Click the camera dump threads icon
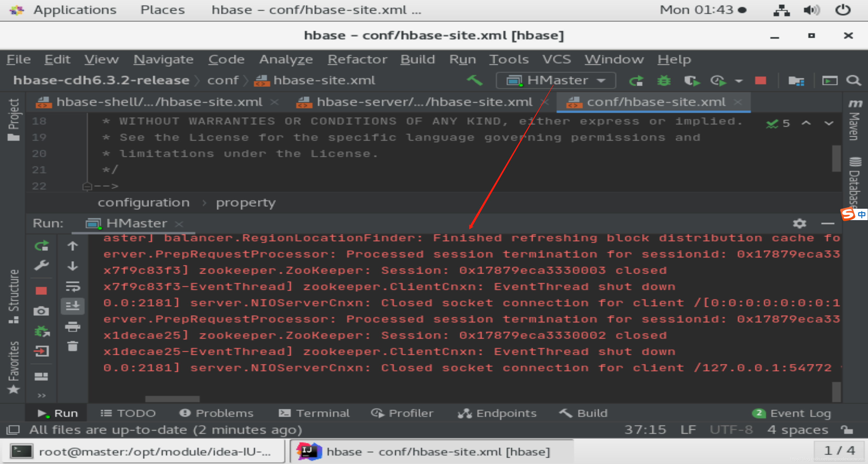The image size is (868, 464). (41, 310)
